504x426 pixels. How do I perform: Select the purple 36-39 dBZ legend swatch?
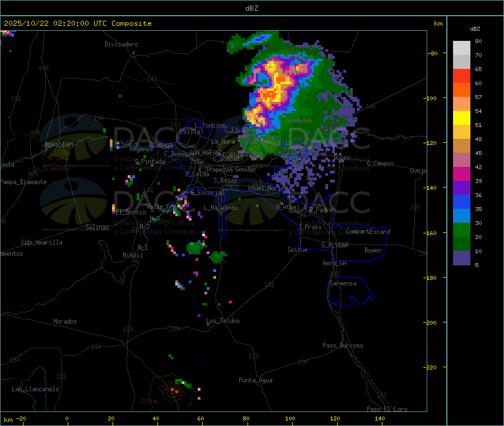(461, 188)
